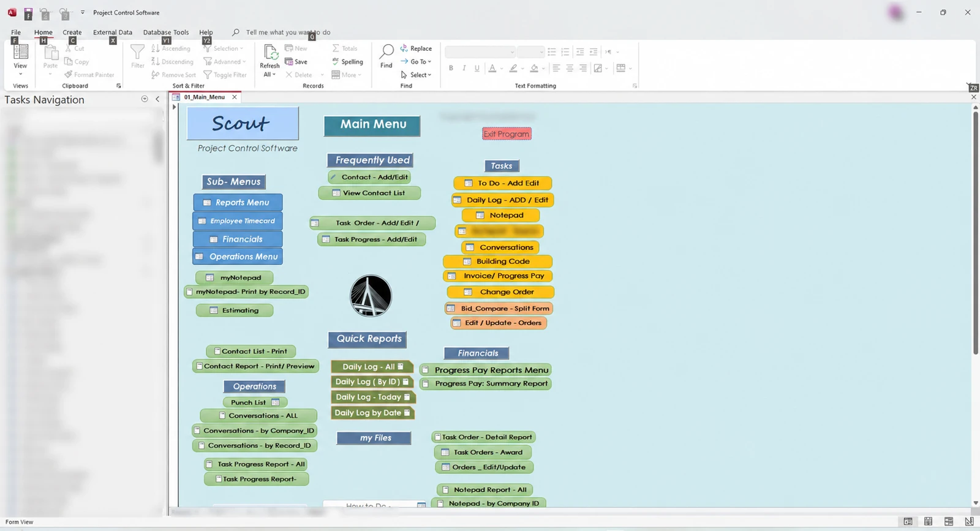This screenshot has width=980, height=531.
Task: Click the Contact - Add/Edit button
Action: [x=369, y=177]
